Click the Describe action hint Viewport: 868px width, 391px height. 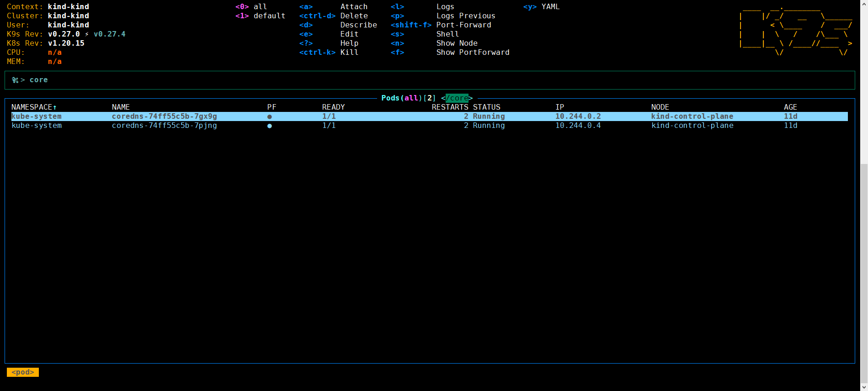pos(358,25)
